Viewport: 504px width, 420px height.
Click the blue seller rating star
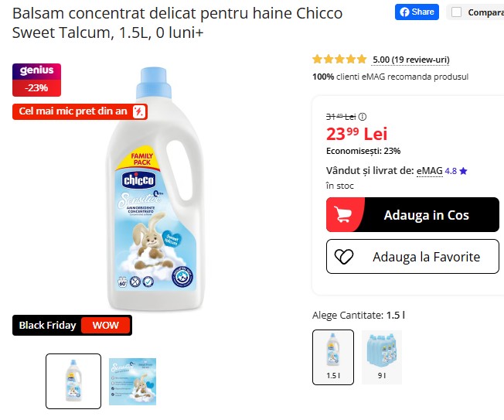(463, 171)
